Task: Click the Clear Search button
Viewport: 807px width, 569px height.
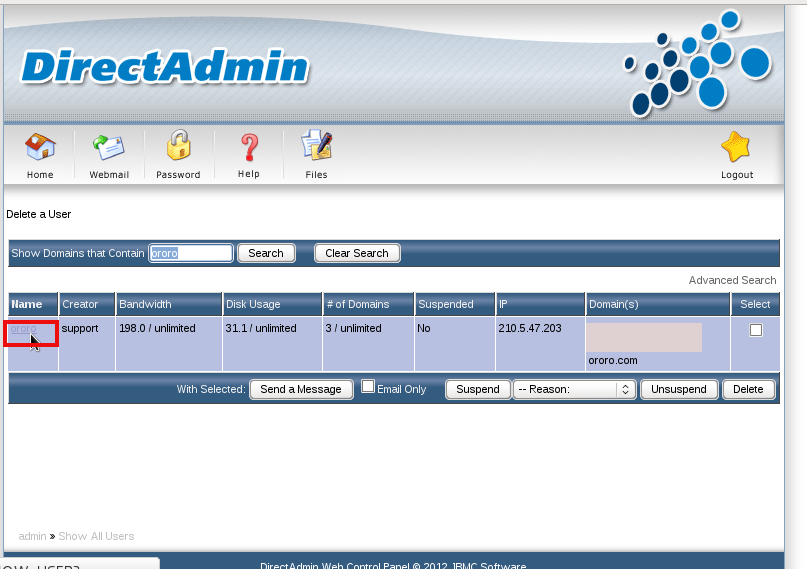Action: coord(357,253)
